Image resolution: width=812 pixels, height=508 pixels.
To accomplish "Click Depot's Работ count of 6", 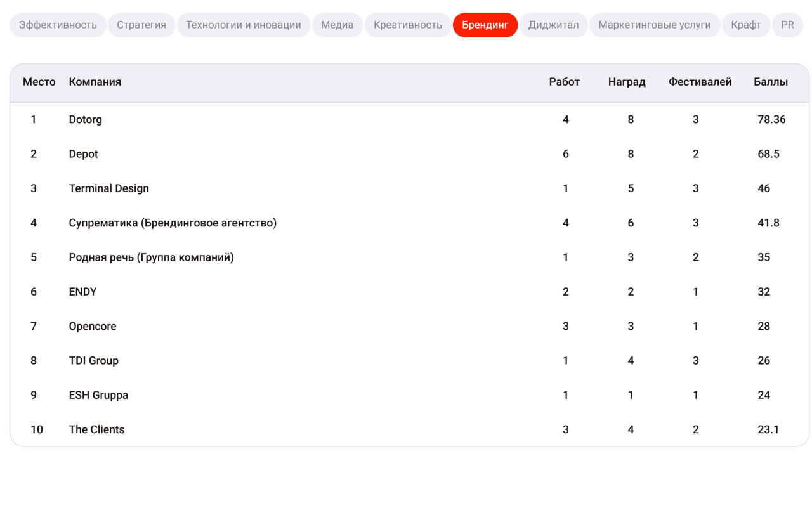I will tap(566, 154).
